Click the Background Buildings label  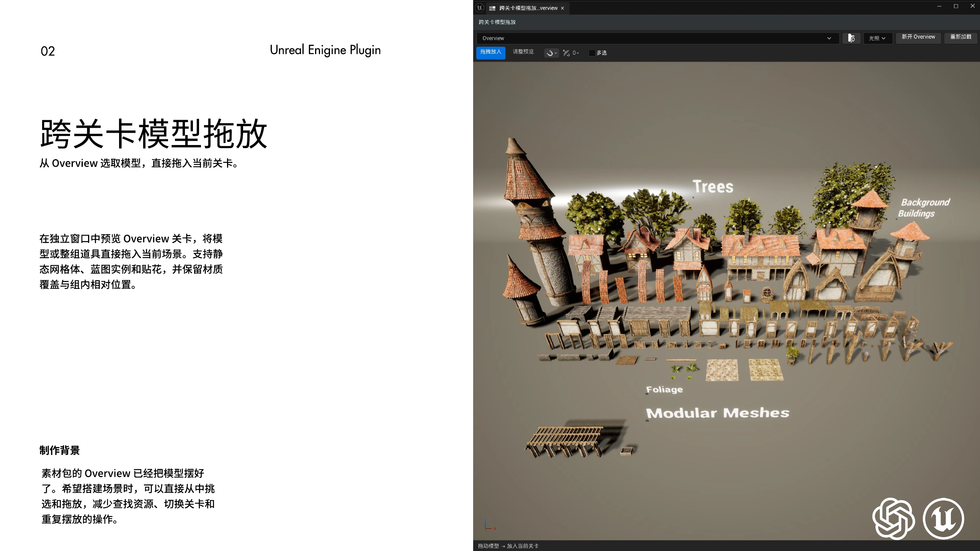[924, 208]
